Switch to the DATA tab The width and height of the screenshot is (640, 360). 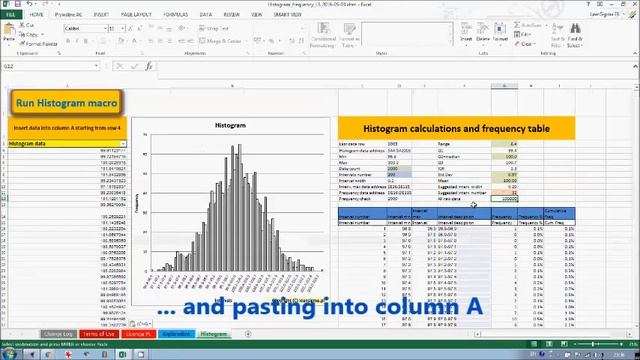[x=206, y=14]
